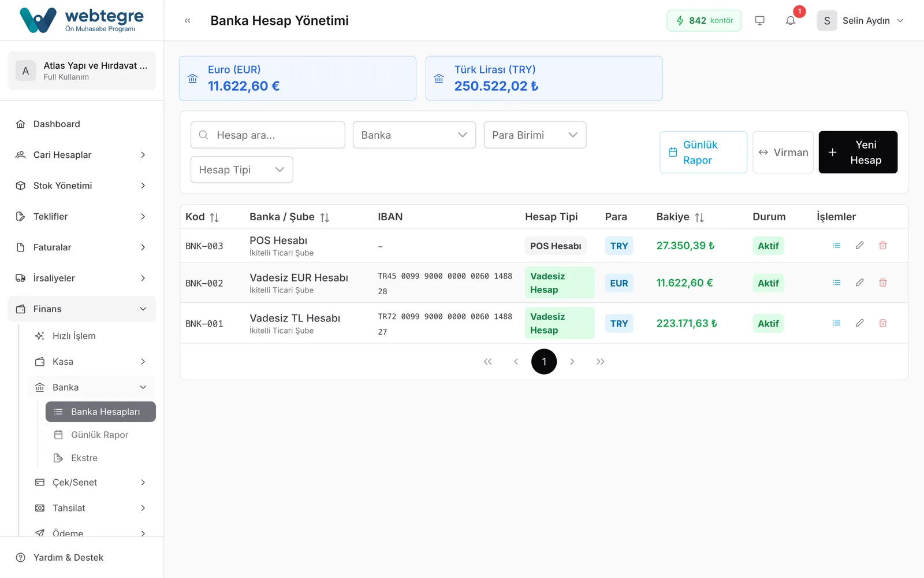Expand Cari Hesaplar menu
This screenshot has height=578, width=924.
pyautogui.click(x=82, y=155)
